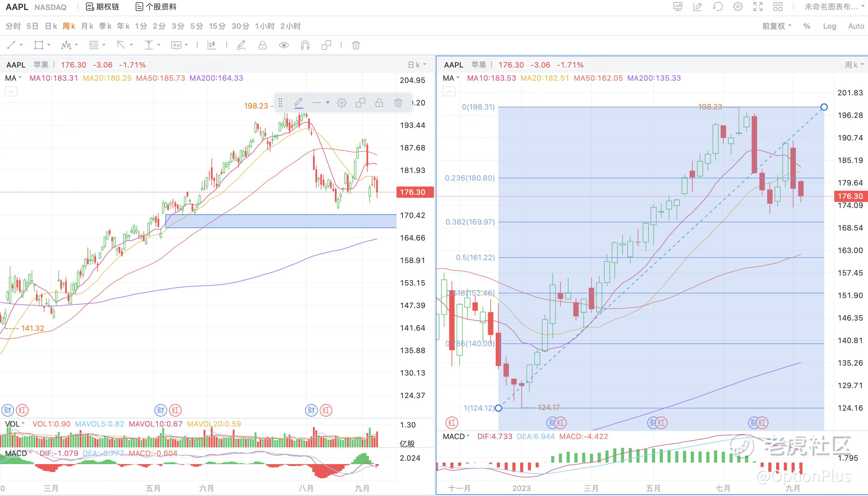868x496 pixels.
Task: Switch to 季k quarterly candle tab
Action: click(105, 26)
